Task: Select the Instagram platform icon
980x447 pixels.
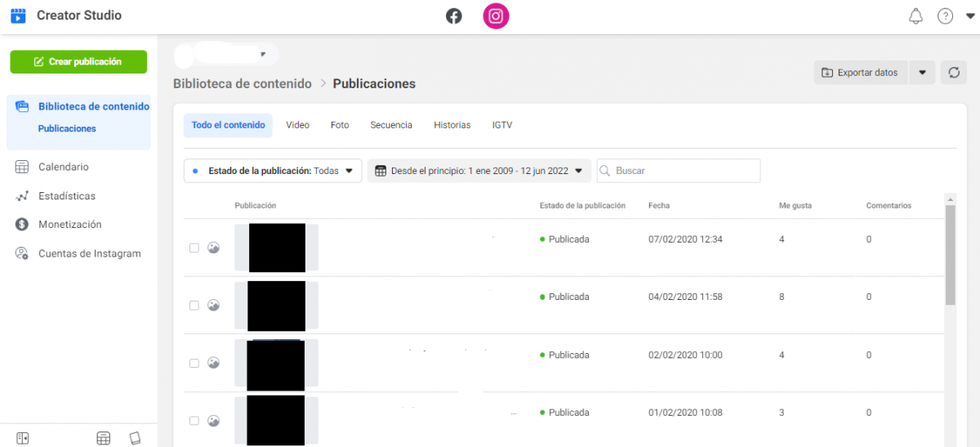Action: pos(496,16)
